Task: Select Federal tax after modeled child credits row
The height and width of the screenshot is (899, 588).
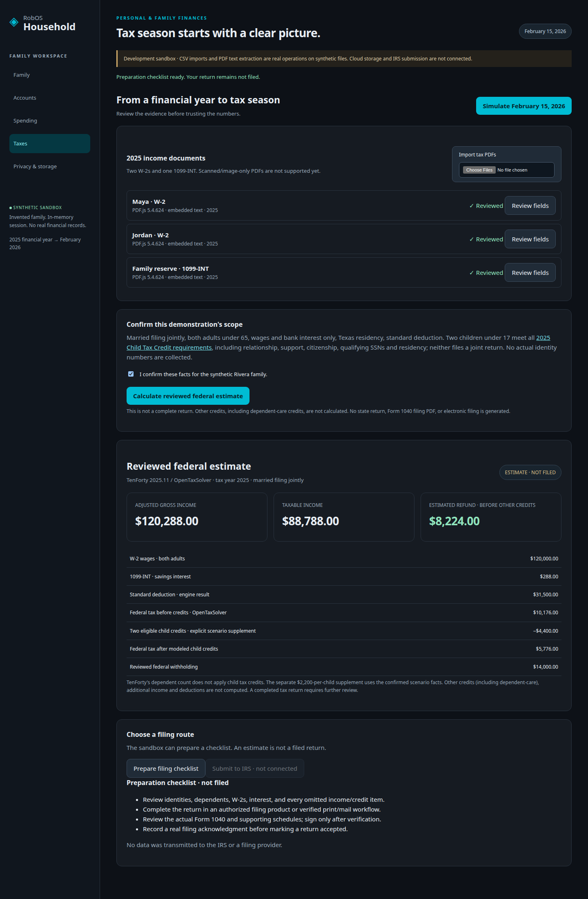Action: 344,649
